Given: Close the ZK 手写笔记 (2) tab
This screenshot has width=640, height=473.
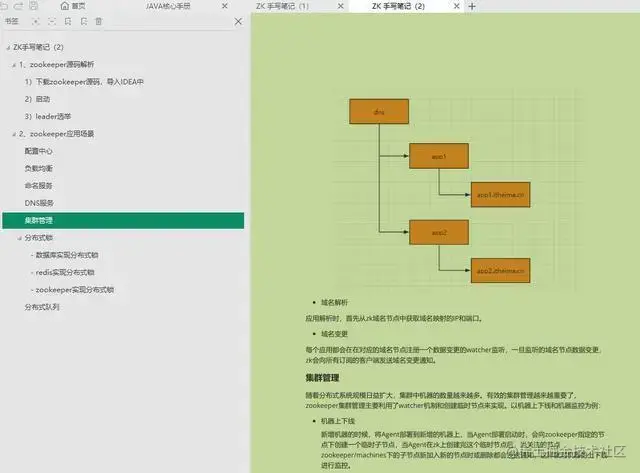Looking at the screenshot, I should coord(457,6).
